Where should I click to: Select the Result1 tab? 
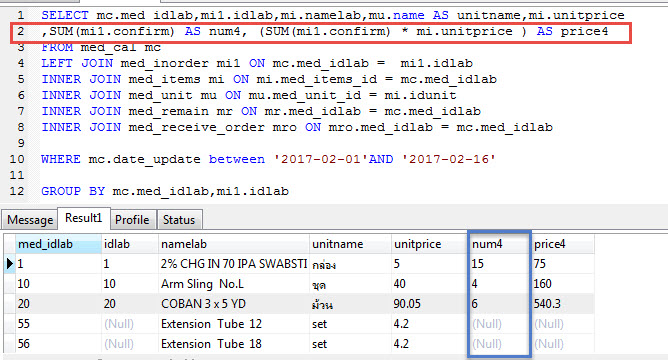[x=84, y=218]
